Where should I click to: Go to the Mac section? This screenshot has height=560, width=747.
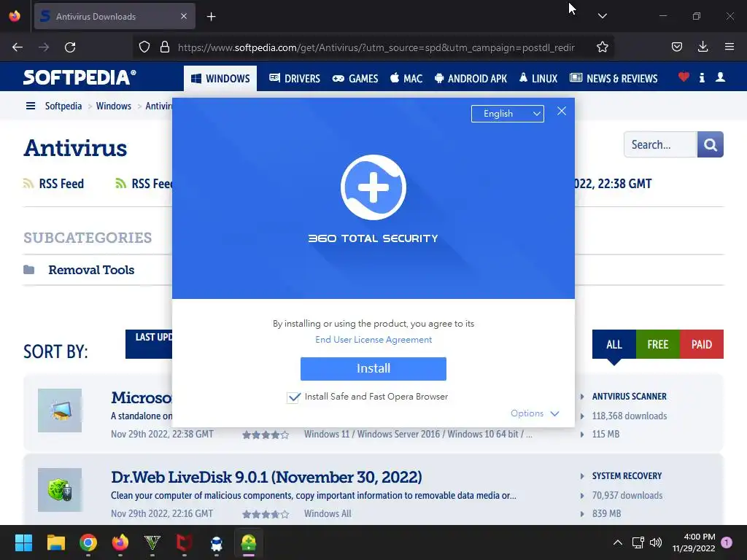coord(406,79)
